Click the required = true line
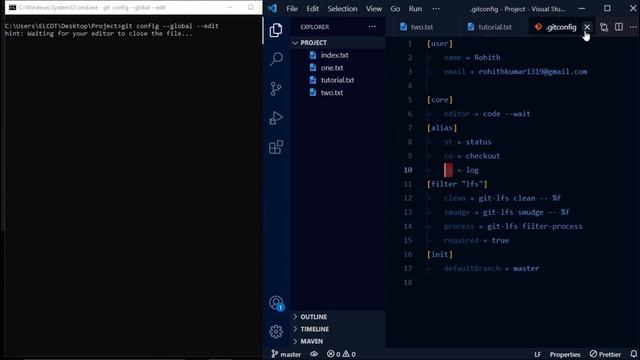Image resolution: width=640 pixels, height=360 pixels. click(476, 240)
